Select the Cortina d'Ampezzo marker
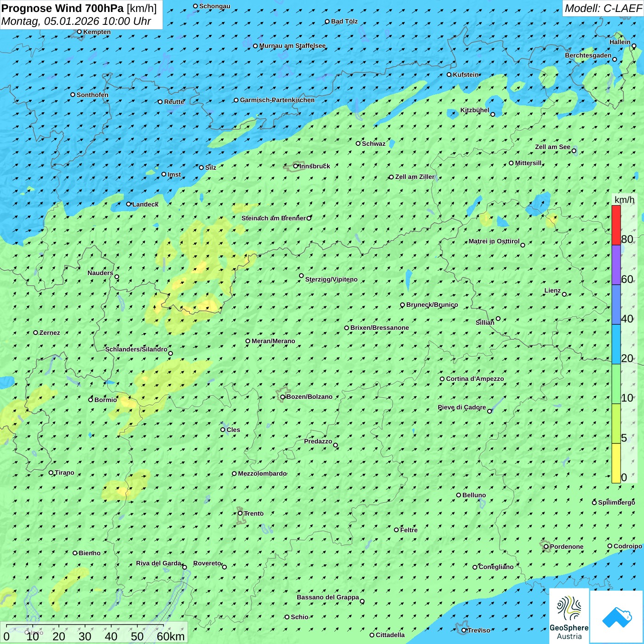The width and height of the screenshot is (644, 644). point(442,379)
